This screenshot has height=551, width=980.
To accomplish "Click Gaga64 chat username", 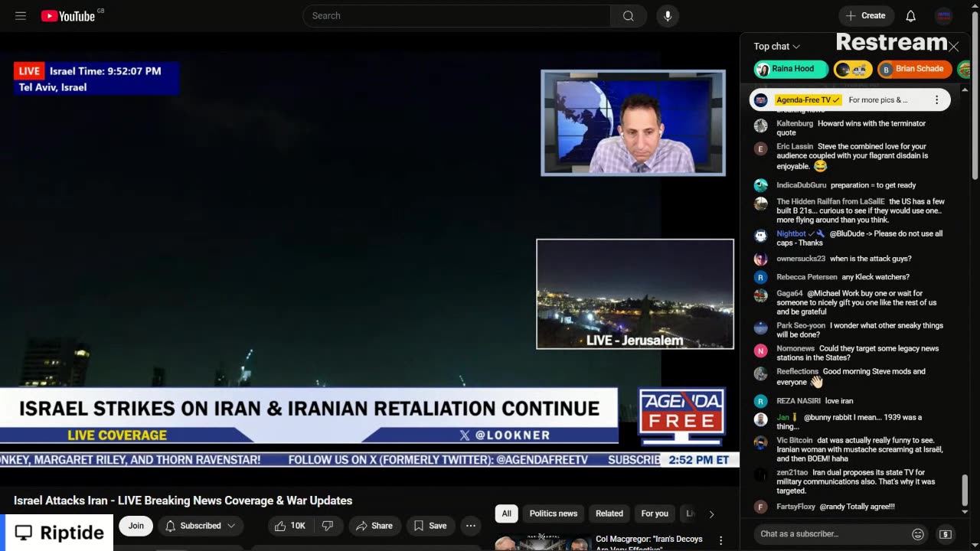I will pos(789,294).
